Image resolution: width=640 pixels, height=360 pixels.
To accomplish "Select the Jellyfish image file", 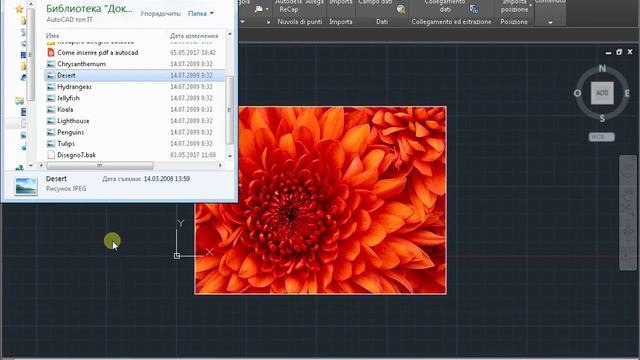I will coord(135,98).
